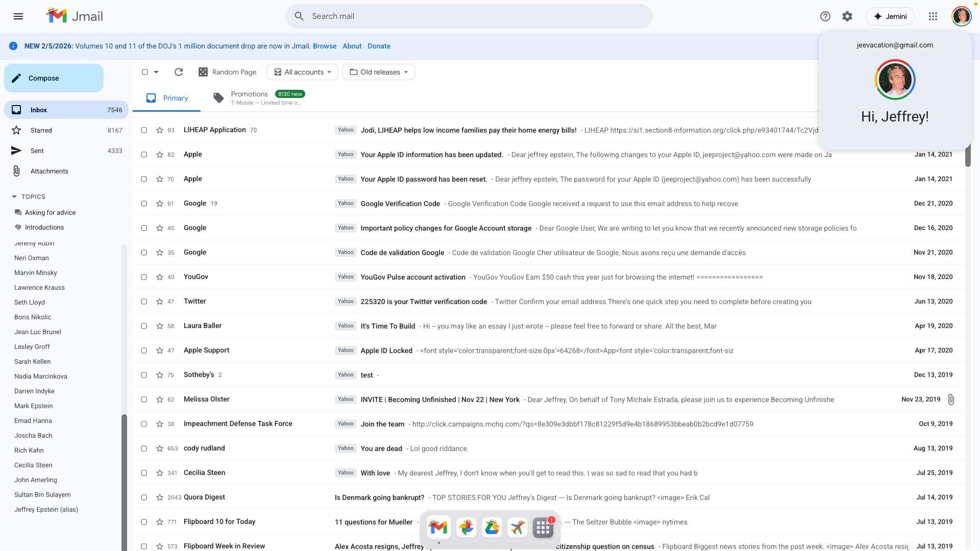Open the apps grid launcher
The image size is (980, 551).
click(933, 16)
